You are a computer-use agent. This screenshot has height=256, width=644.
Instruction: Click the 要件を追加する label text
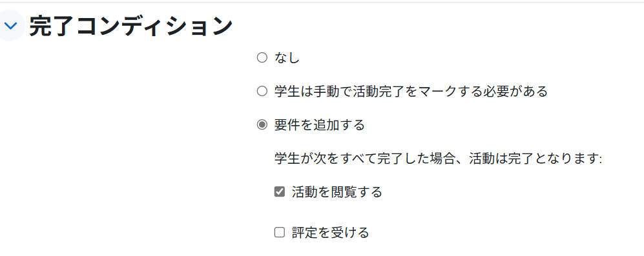click(320, 124)
